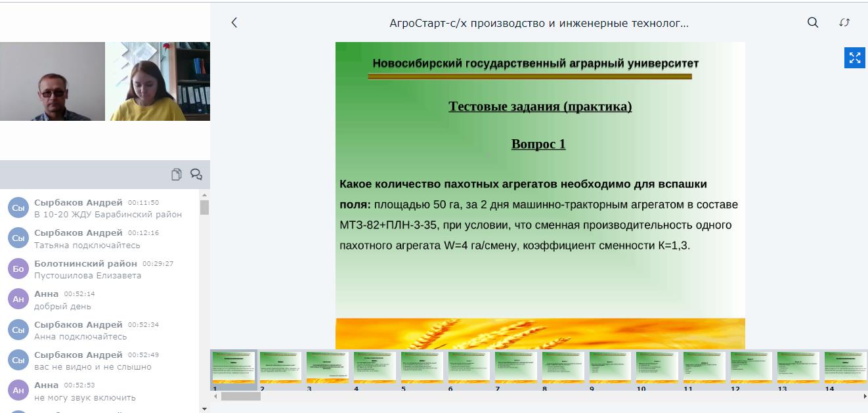868x413 pixels.
Task: Open the chat bubbles icon
Action: (x=196, y=174)
